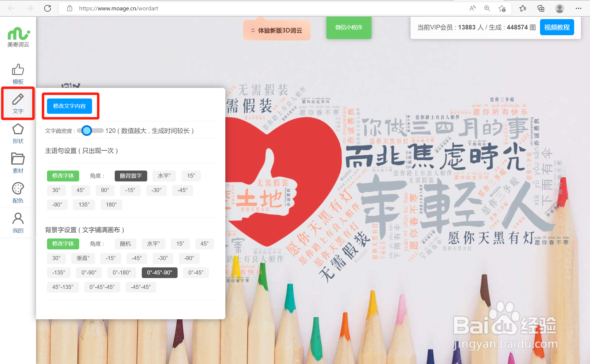This screenshot has height=364, width=590.
Task: Select 30° for background text angle
Action: tap(56, 258)
